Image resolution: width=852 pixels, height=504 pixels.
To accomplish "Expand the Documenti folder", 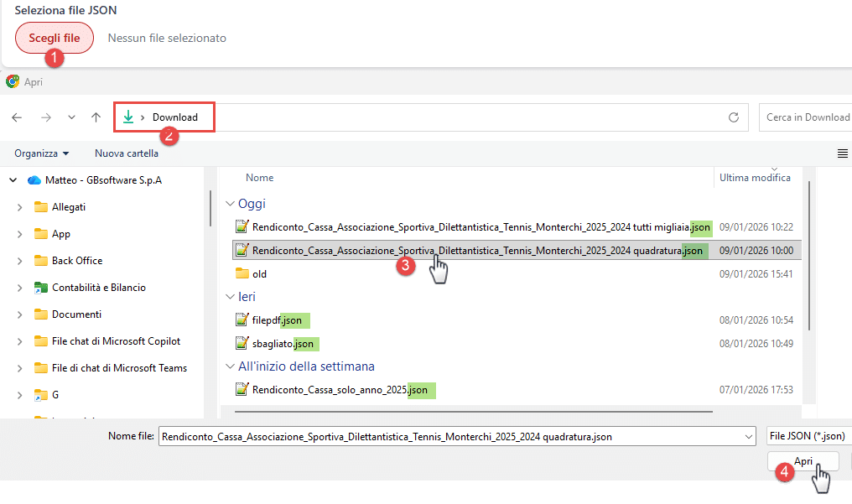I will coord(19,314).
